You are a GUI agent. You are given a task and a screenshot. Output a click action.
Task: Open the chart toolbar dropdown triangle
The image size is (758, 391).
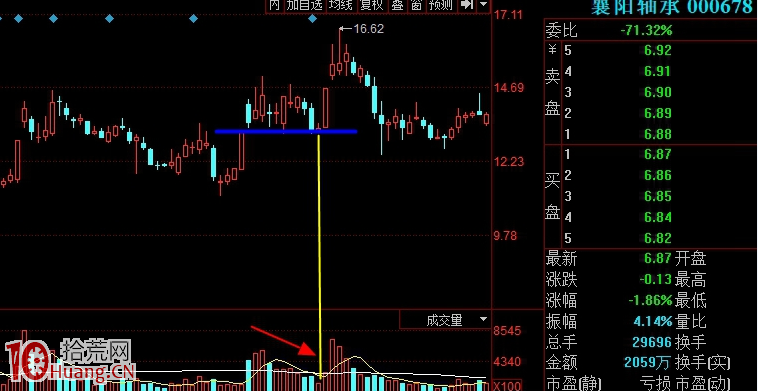(483, 5)
